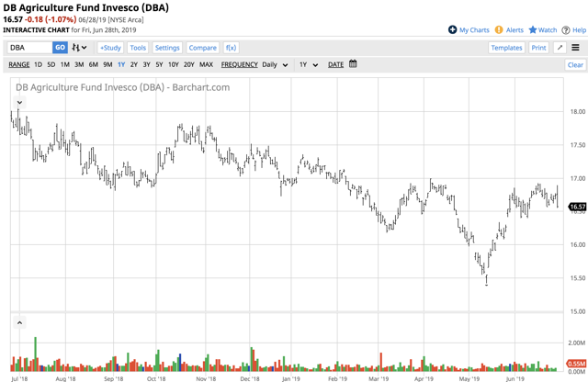This screenshot has width=588, height=382.
Task: Select 6M range
Action: coord(94,64)
